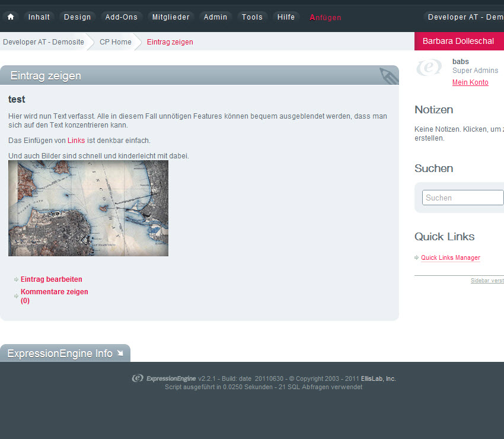Open the Inhalt dropdown menu

[x=39, y=17]
